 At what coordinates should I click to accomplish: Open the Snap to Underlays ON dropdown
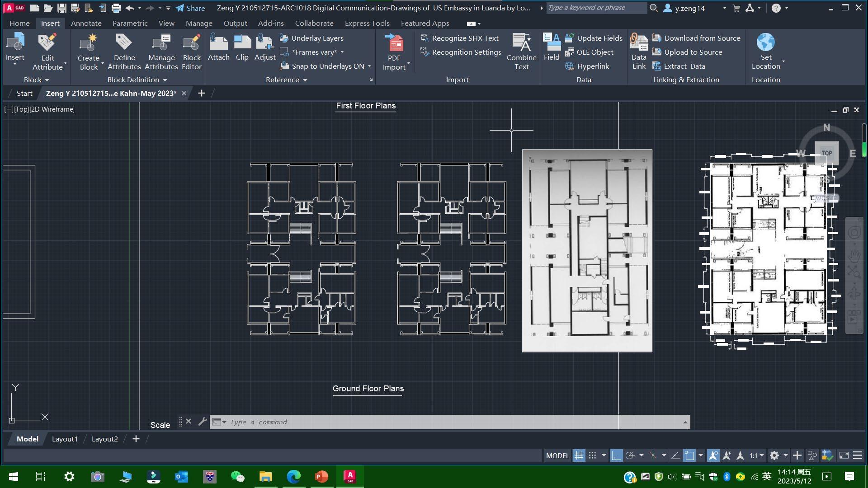click(x=369, y=66)
